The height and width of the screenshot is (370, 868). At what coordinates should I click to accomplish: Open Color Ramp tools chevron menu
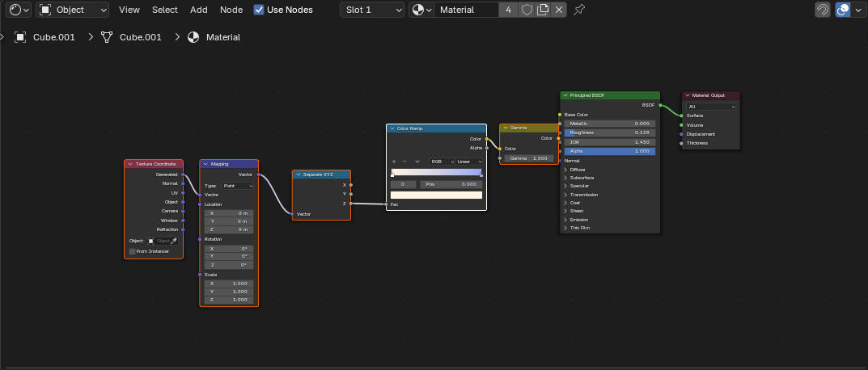(x=417, y=162)
